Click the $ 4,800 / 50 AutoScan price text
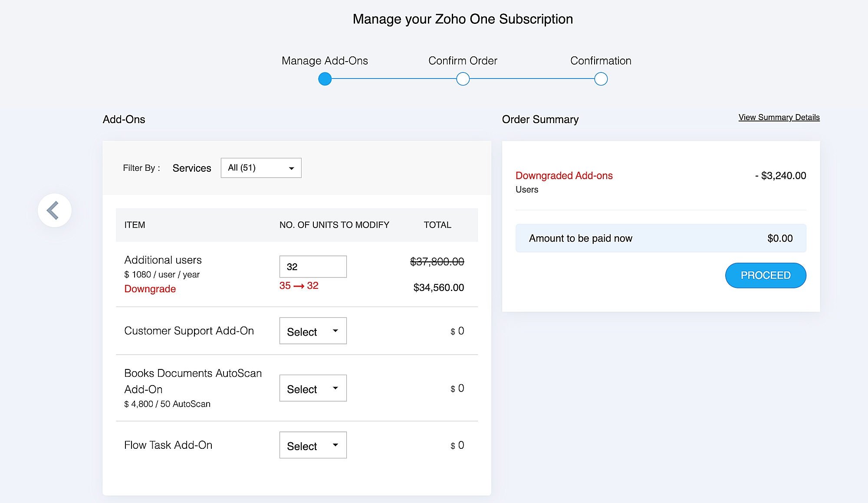 (167, 404)
